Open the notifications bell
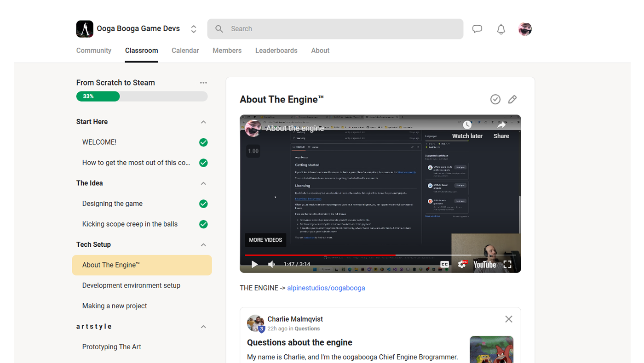This screenshot has width=644, height=363. tap(501, 29)
